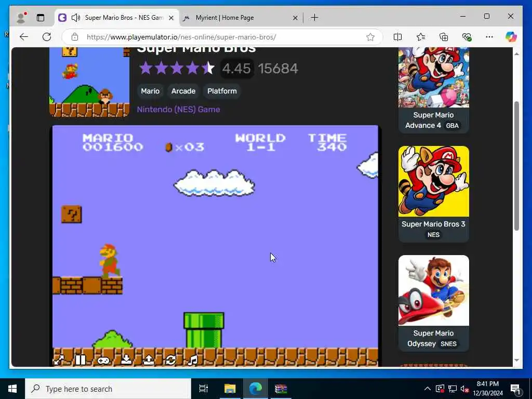The image size is (532, 399).
Task: Click the save state download icon
Action: click(x=126, y=360)
